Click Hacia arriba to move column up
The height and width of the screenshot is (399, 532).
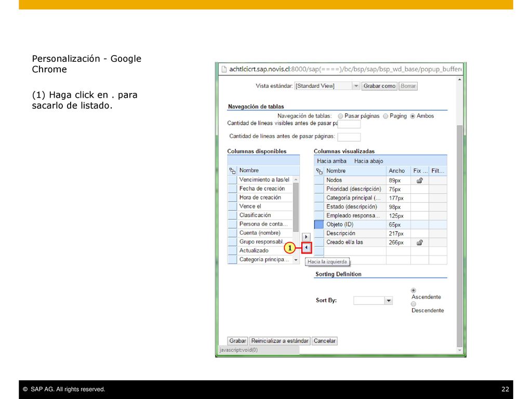331,161
